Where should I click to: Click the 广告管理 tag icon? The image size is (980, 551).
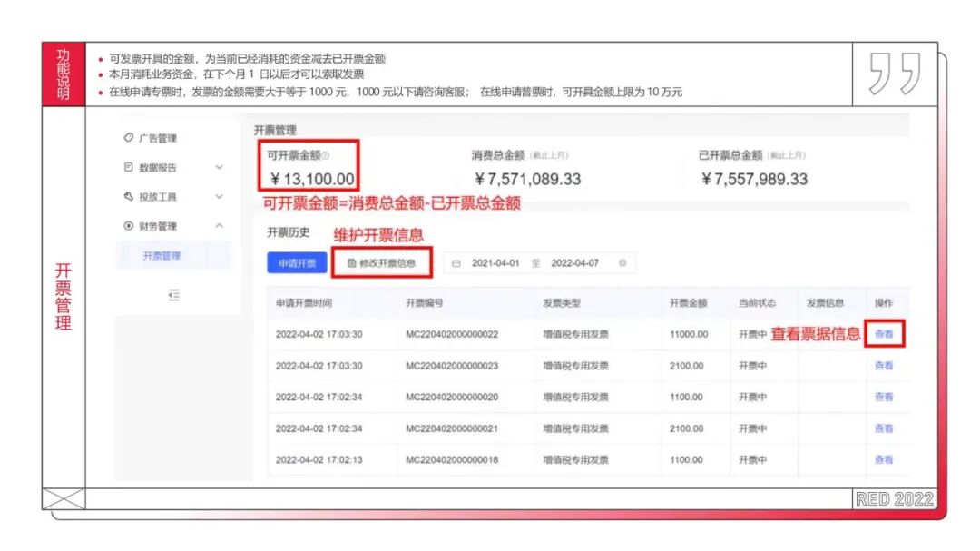[128, 137]
